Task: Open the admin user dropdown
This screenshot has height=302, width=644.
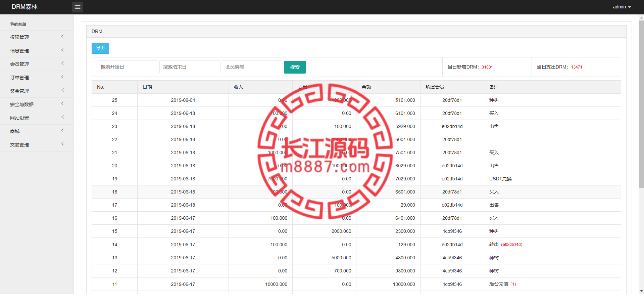Action: pyautogui.click(x=622, y=7)
